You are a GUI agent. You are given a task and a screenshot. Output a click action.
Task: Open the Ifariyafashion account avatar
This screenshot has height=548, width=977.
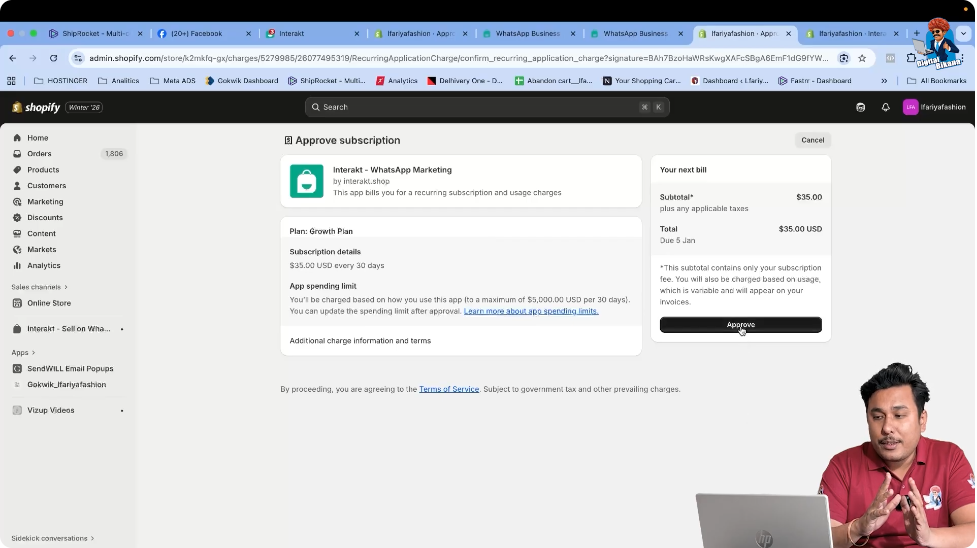pos(910,107)
